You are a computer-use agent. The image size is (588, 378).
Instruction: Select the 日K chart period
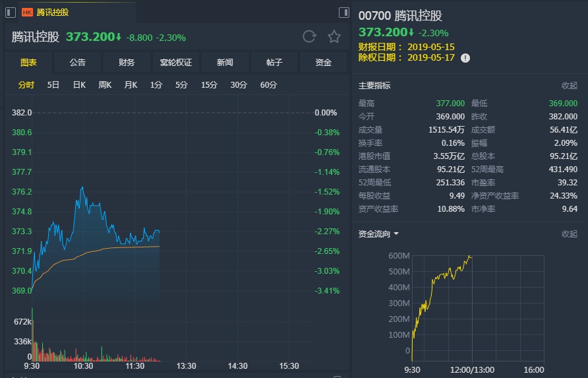point(79,85)
